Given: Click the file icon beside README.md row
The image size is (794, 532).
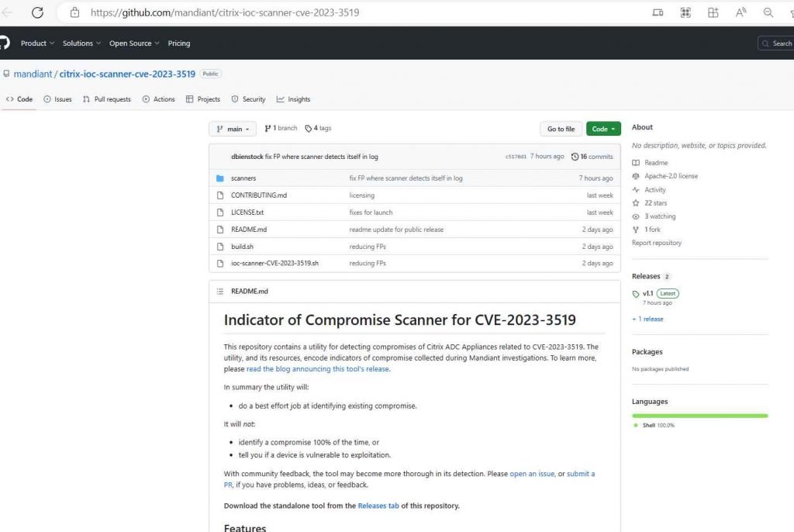Looking at the screenshot, I should 219,230.
